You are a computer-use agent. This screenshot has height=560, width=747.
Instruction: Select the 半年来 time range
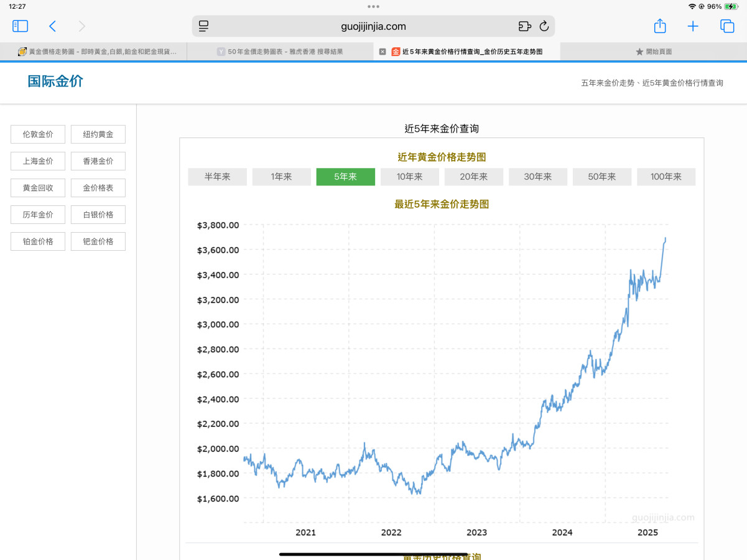[217, 177]
